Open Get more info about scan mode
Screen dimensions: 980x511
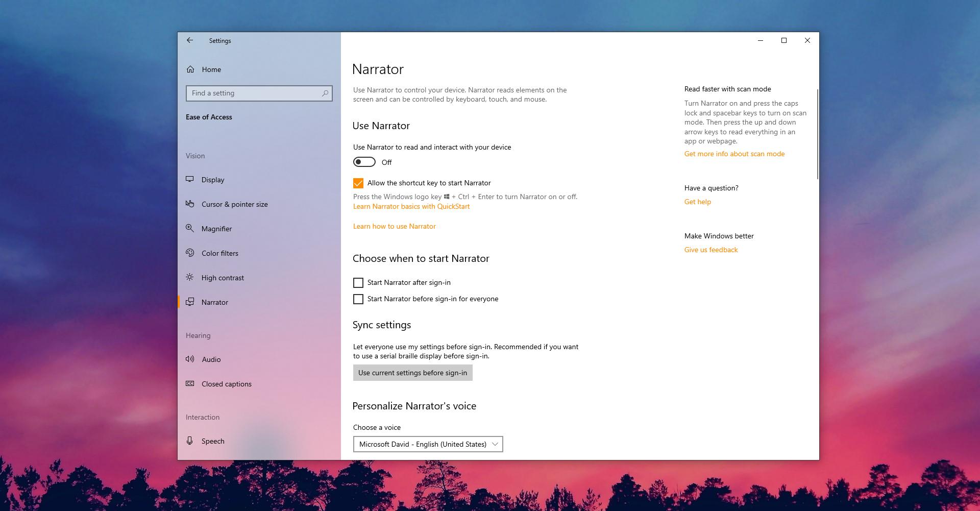click(734, 154)
